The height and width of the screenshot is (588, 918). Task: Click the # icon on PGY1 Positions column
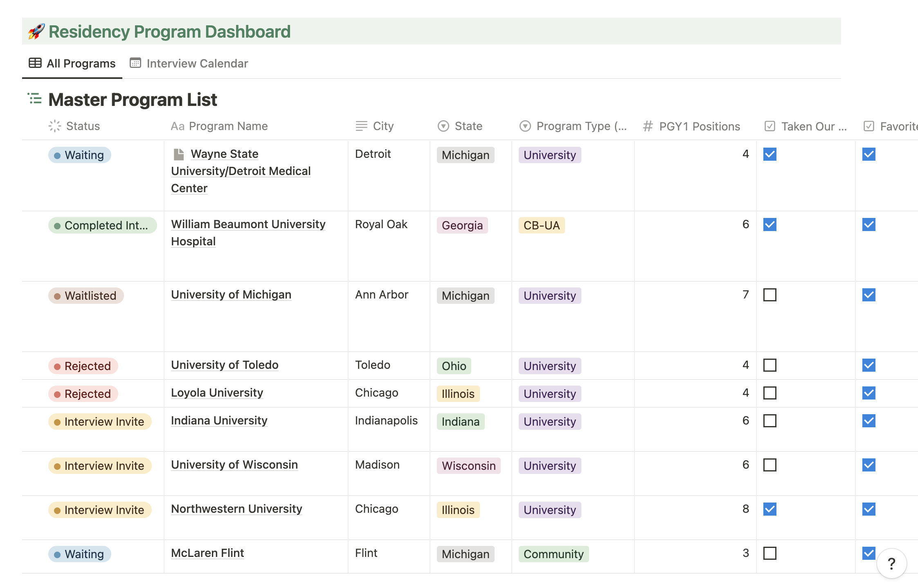click(x=648, y=126)
